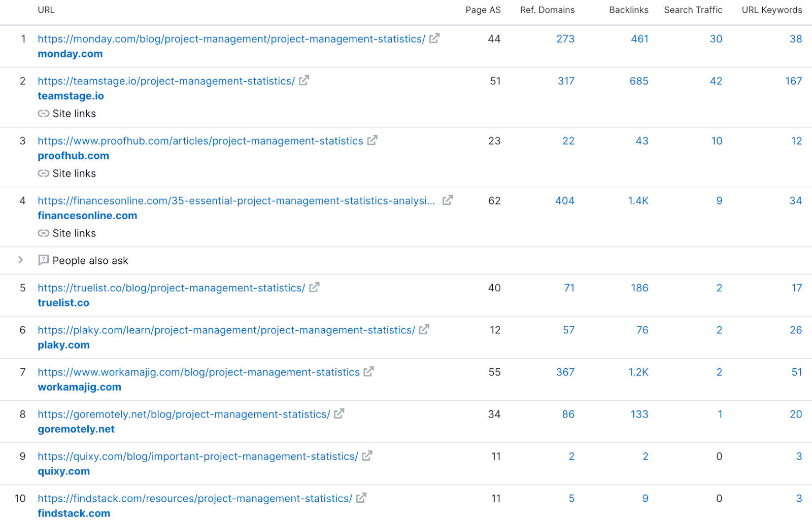Click the Page AS column header
Image resolution: width=812 pixels, height=521 pixels.
point(483,10)
